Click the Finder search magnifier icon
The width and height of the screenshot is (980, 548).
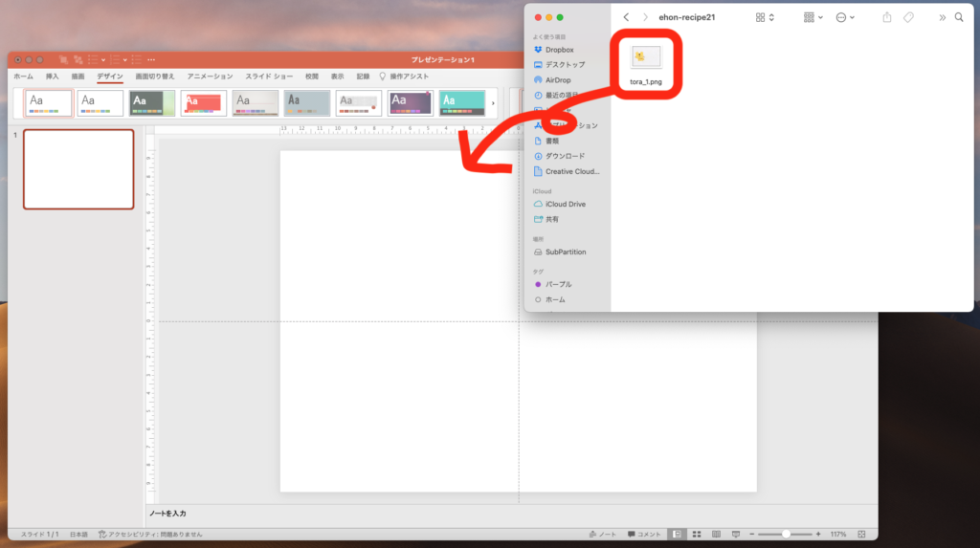[959, 17]
